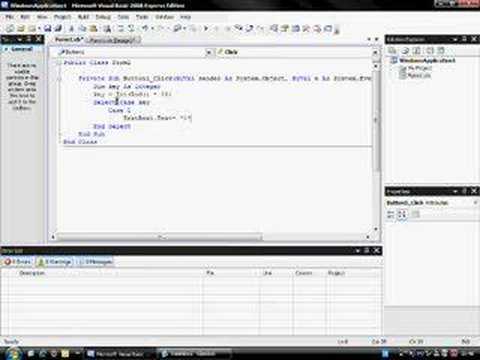Click the Project column header in Error List

[x=353, y=273]
